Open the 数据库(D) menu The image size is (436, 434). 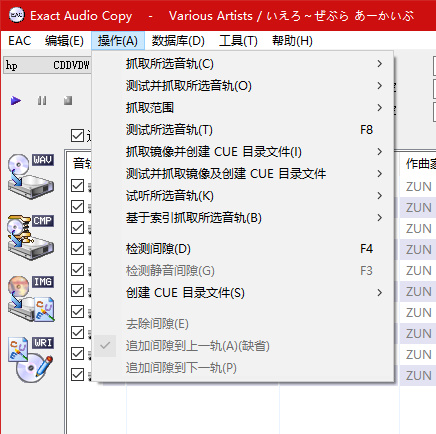[x=178, y=41]
